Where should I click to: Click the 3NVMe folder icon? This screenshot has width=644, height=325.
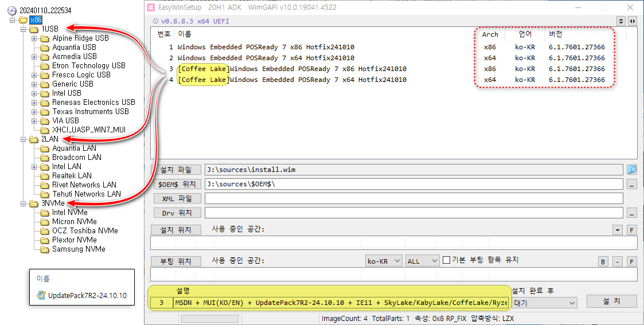(34, 203)
